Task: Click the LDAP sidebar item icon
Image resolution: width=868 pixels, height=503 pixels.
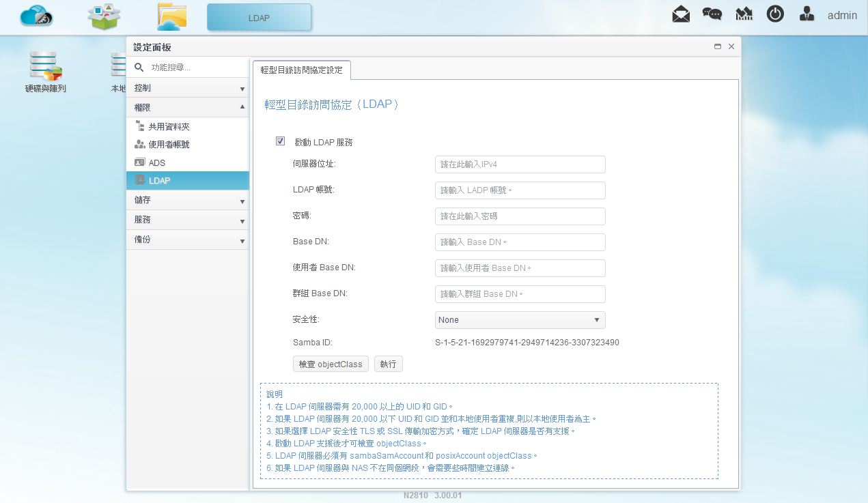Action: click(140, 180)
